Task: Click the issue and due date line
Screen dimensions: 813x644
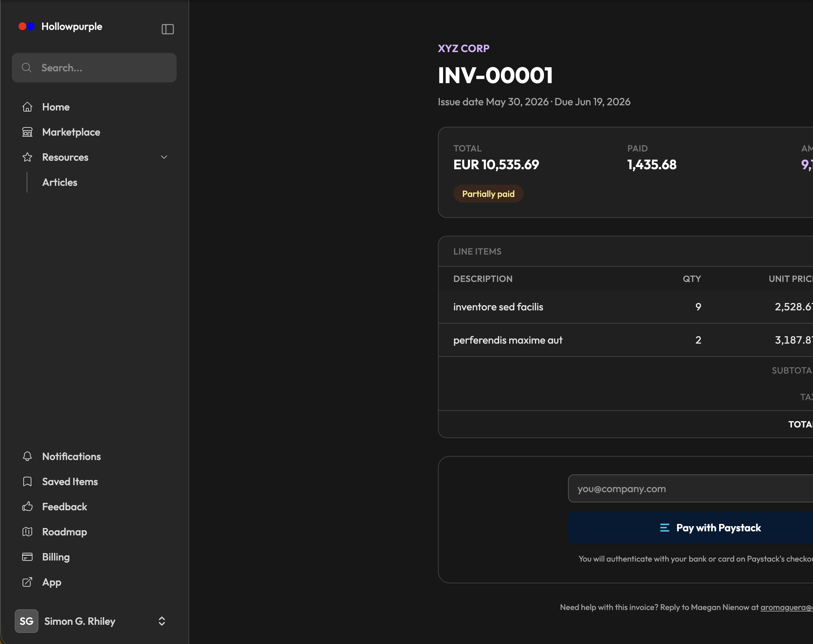Action: point(534,102)
